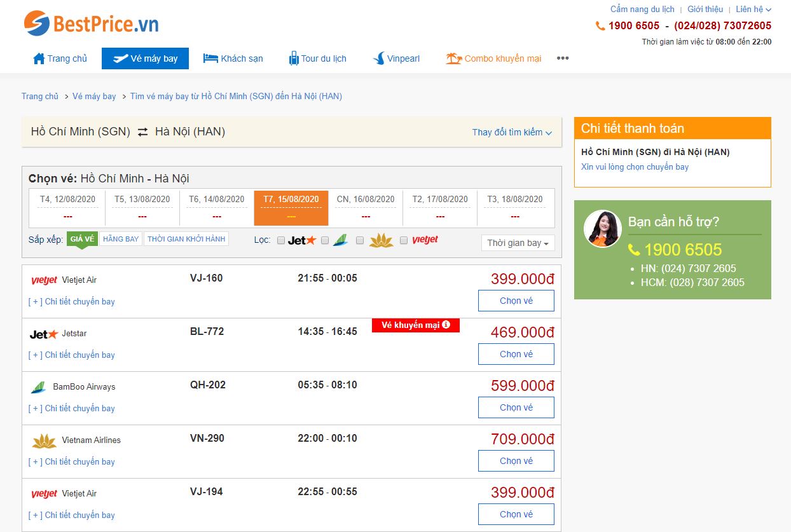This screenshot has height=532, width=791.
Task: Sort by THỜI GIAN KHỞI HÀNH
Action: pos(186,239)
